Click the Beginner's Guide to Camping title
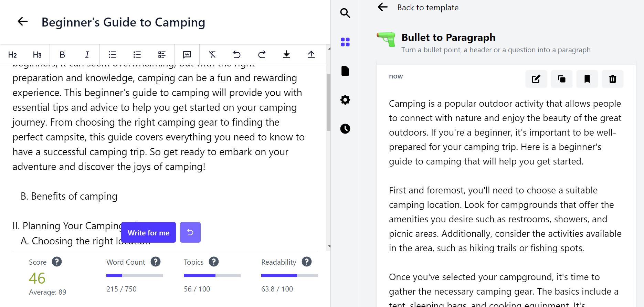 [123, 22]
